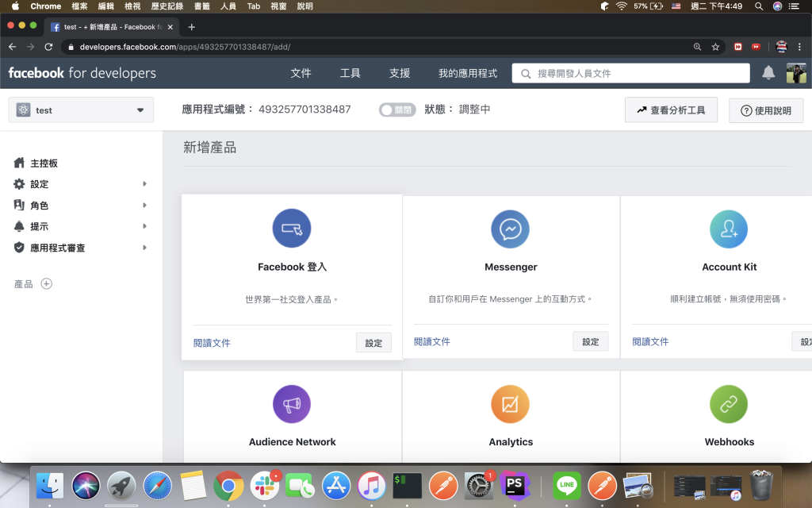Open the macOS 書籤 menu
The height and width of the screenshot is (508, 812).
[202, 6]
